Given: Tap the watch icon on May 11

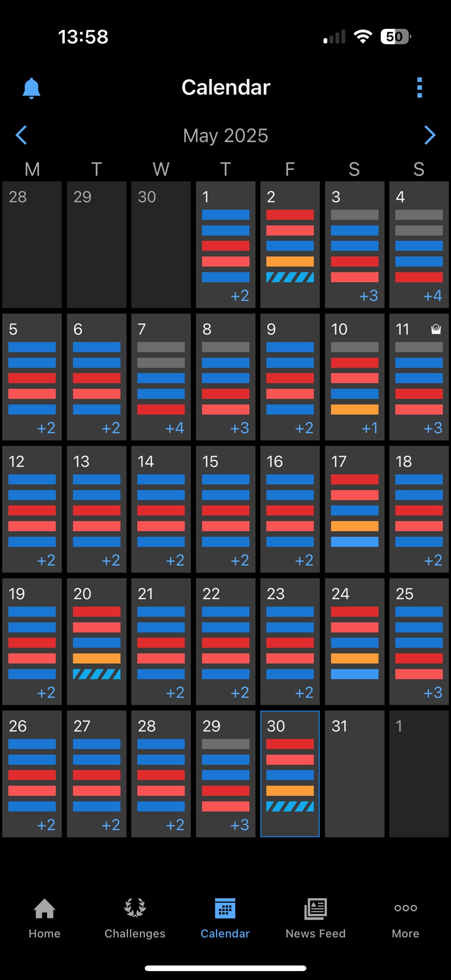Looking at the screenshot, I should click(436, 329).
